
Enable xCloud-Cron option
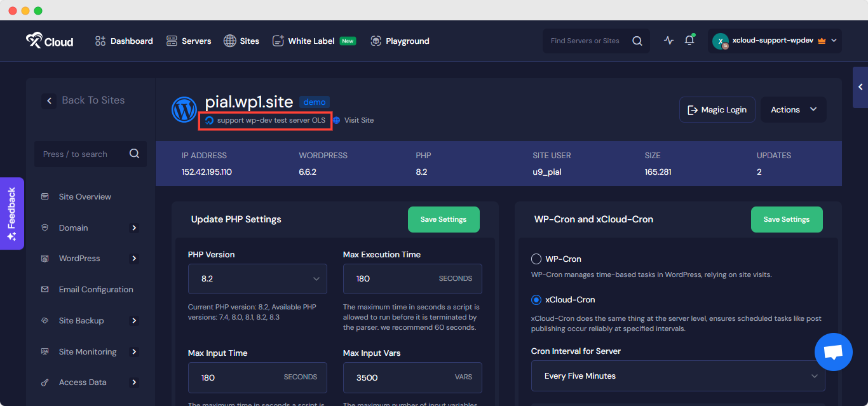click(537, 299)
